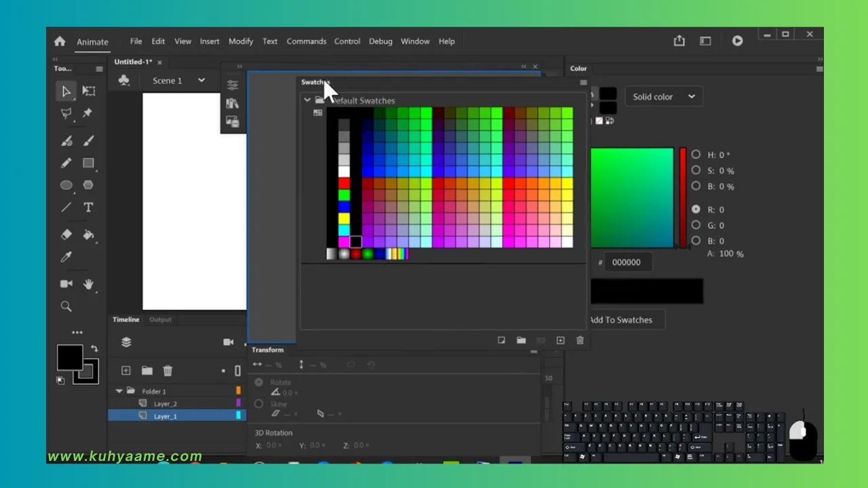
Task: Select the Oval tool
Action: (x=66, y=185)
